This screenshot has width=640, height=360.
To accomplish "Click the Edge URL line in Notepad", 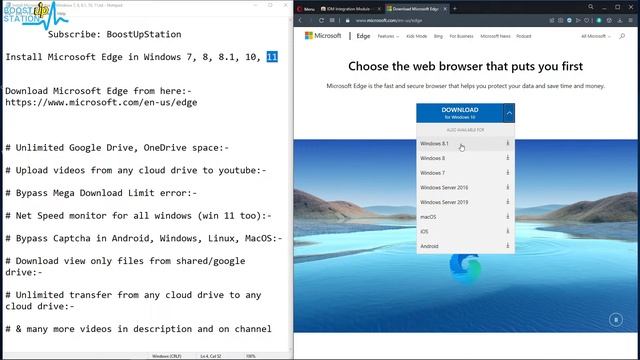I will 101,102.
